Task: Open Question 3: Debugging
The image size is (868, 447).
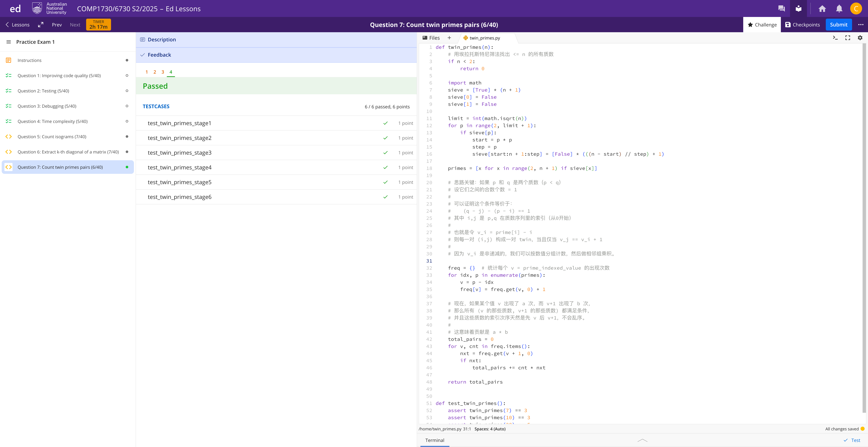Action: [68, 106]
